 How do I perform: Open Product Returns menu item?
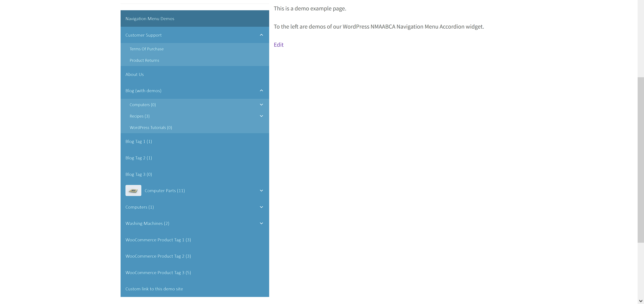[x=144, y=60]
